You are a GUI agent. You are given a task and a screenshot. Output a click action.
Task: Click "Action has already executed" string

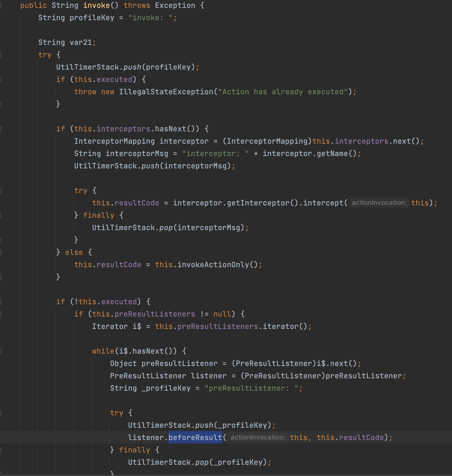pos(283,92)
